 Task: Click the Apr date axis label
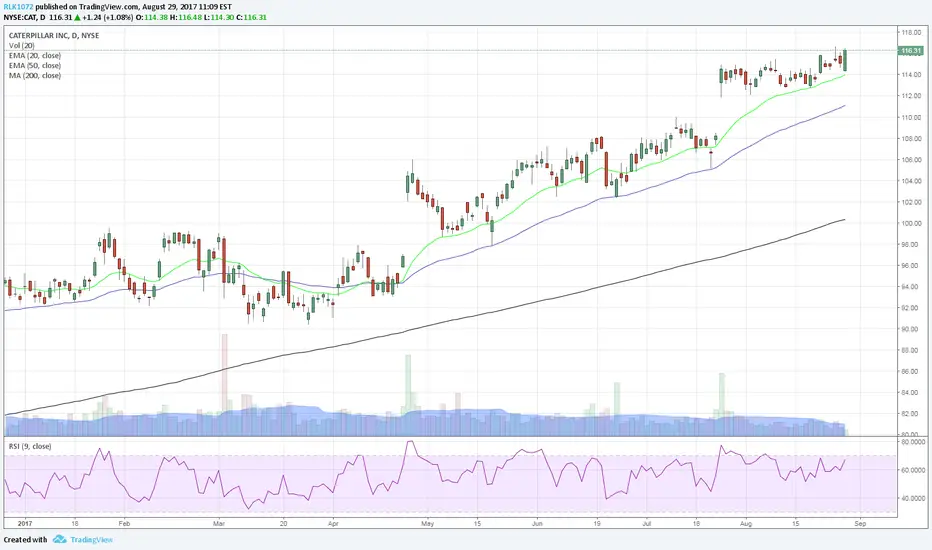coord(333,524)
